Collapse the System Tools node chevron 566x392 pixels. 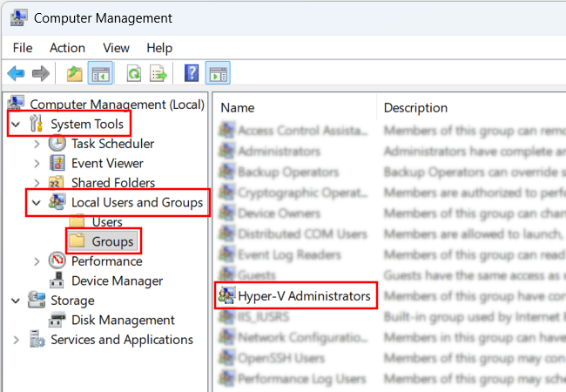(x=16, y=125)
